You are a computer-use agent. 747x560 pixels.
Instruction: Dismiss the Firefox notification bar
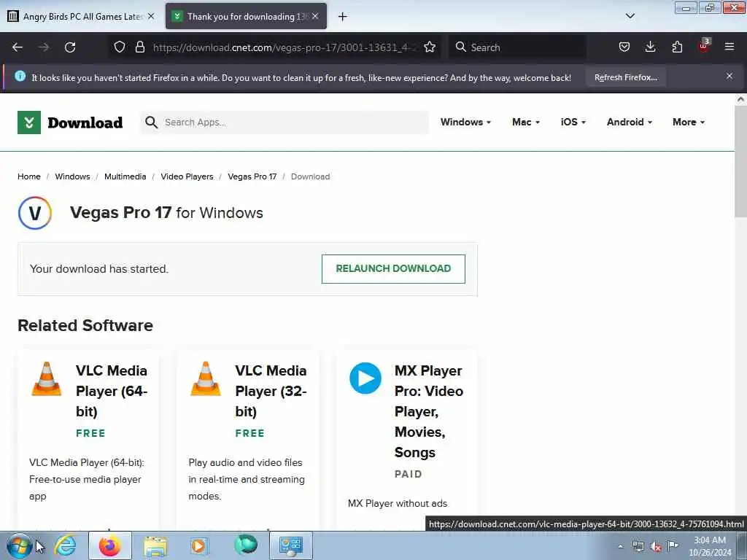(729, 76)
